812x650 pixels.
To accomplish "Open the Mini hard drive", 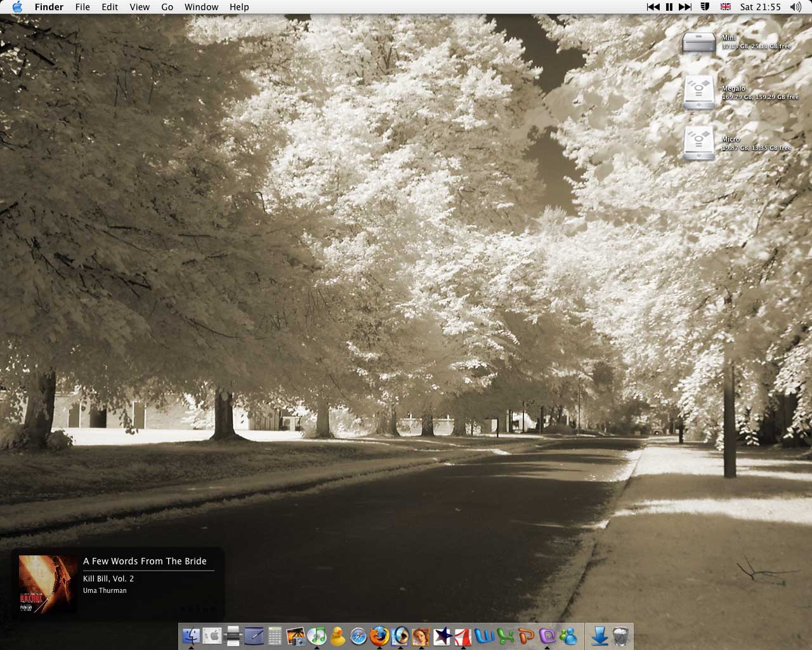I will (x=698, y=43).
